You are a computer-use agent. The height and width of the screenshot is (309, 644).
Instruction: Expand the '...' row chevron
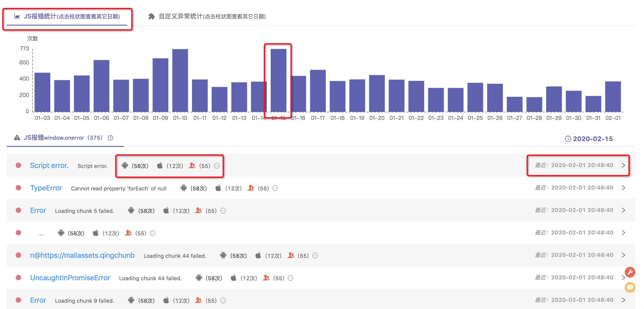tap(623, 233)
